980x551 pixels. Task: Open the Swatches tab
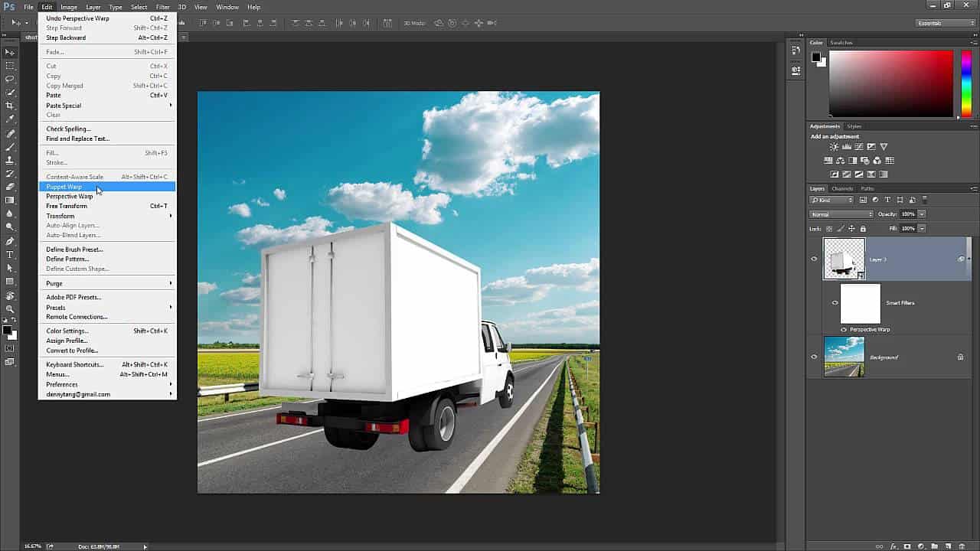click(x=841, y=43)
